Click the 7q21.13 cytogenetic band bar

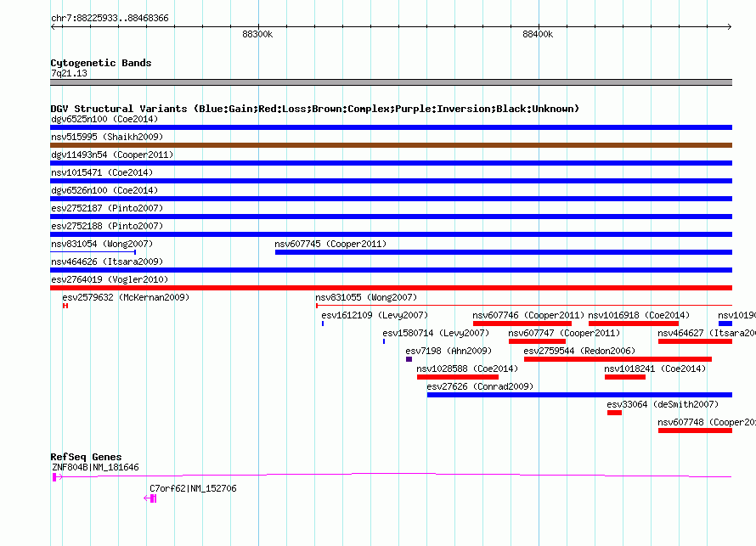point(391,82)
